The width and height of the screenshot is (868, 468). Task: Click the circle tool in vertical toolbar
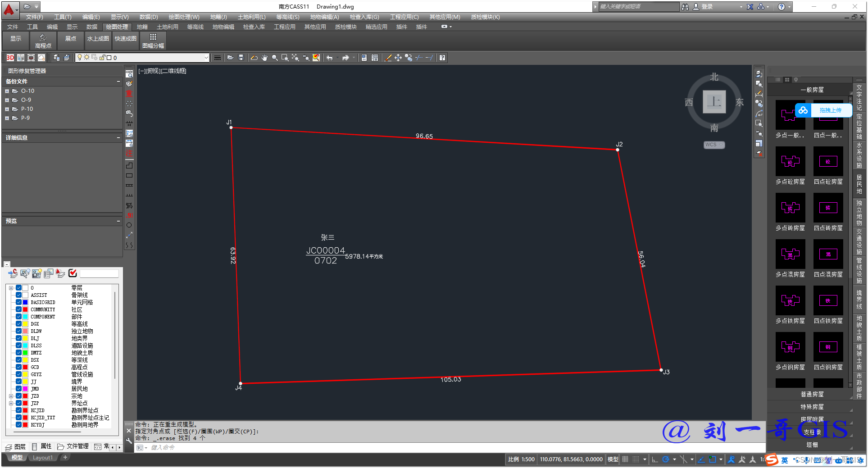pyautogui.click(x=129, y=225)
